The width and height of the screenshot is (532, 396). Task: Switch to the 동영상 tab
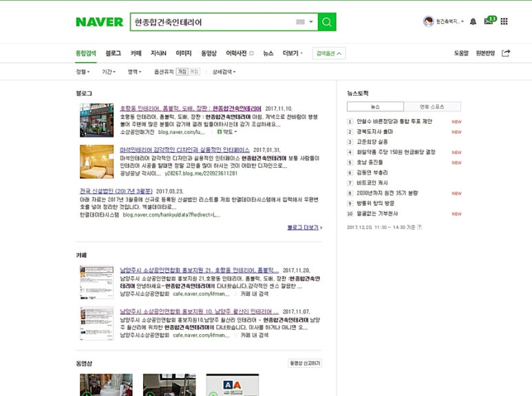click(x=209, y=53)
